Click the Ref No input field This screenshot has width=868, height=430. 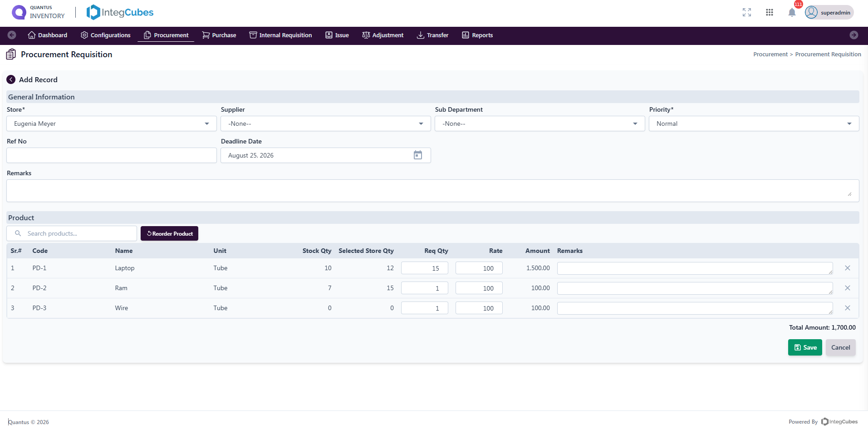coord(112,155)
